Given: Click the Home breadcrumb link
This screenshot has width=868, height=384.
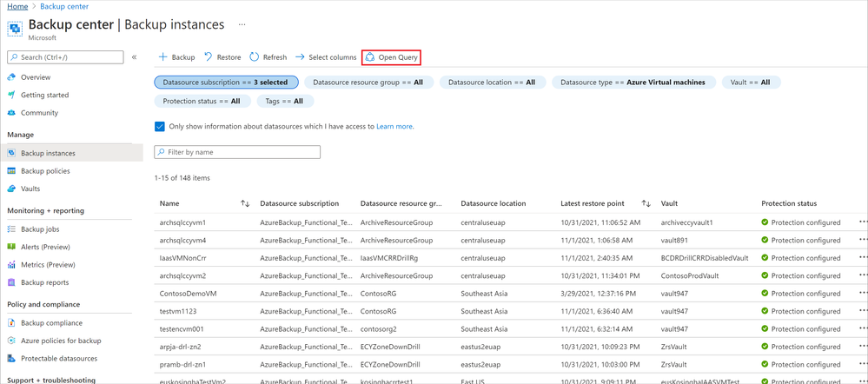Looking at the screenshot, I should 17,6.
